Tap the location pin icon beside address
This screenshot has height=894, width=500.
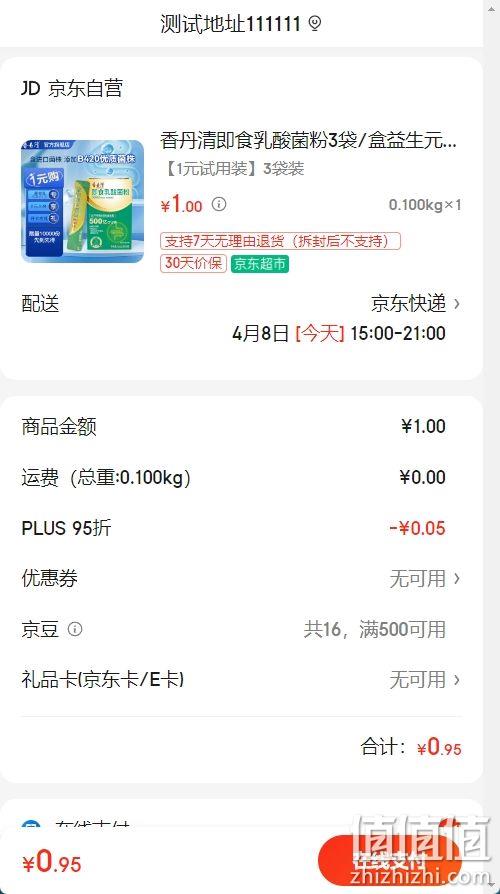(315, 24)
